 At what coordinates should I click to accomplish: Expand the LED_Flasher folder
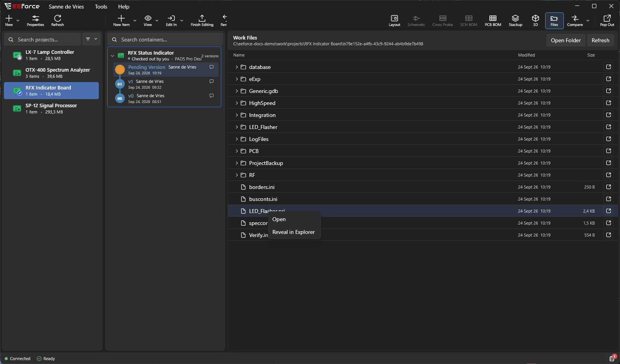click(237, 127)
